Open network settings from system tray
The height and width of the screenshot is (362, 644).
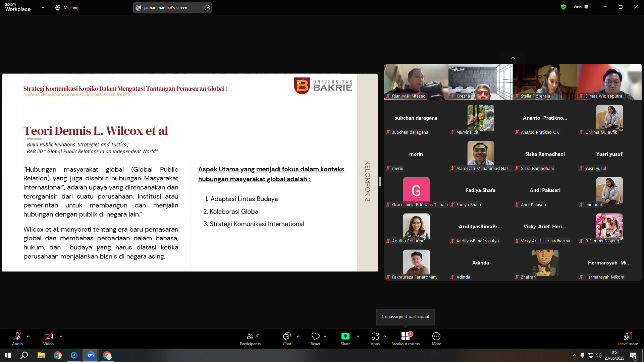[591, 355]
